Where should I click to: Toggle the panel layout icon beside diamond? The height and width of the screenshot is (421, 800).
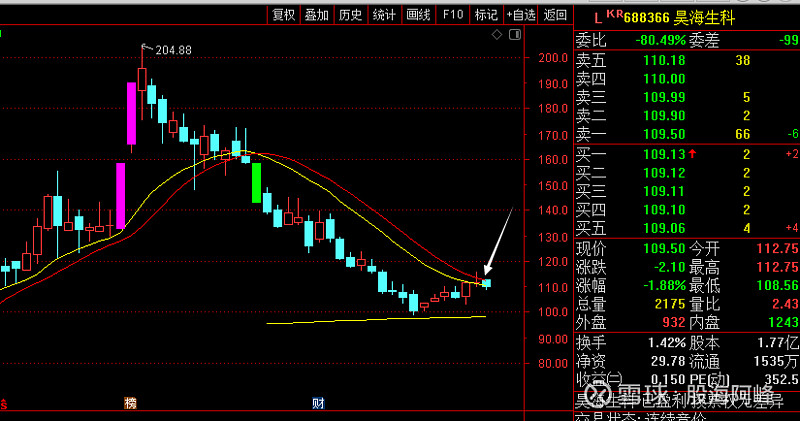coord(515,35)
